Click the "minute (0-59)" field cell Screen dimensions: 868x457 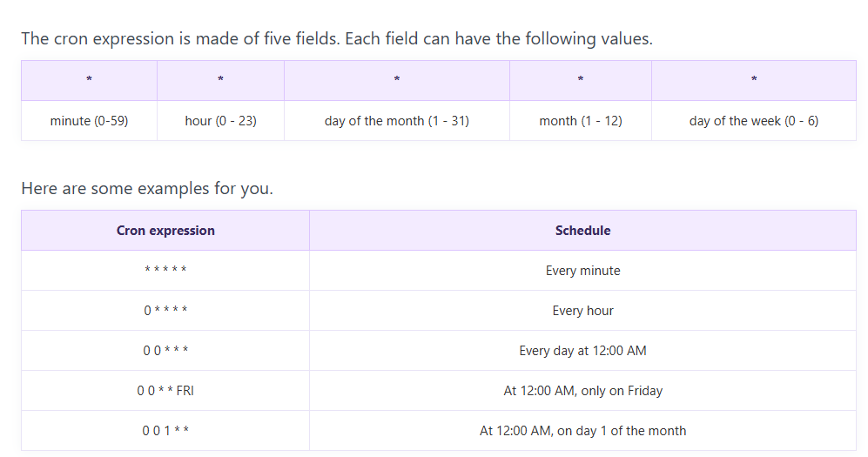[x=89, y=121]
